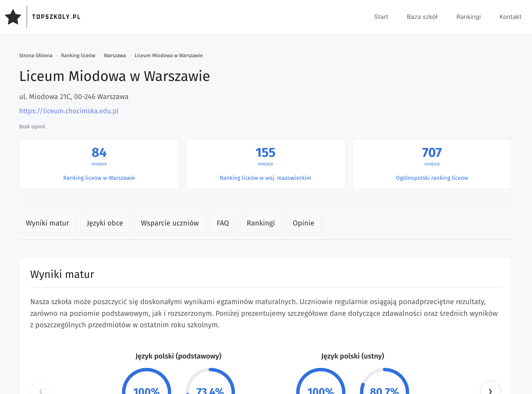
Task: Select the Liceum Miodowa w Warszawie breadcrumb
Action: point(169,55)
